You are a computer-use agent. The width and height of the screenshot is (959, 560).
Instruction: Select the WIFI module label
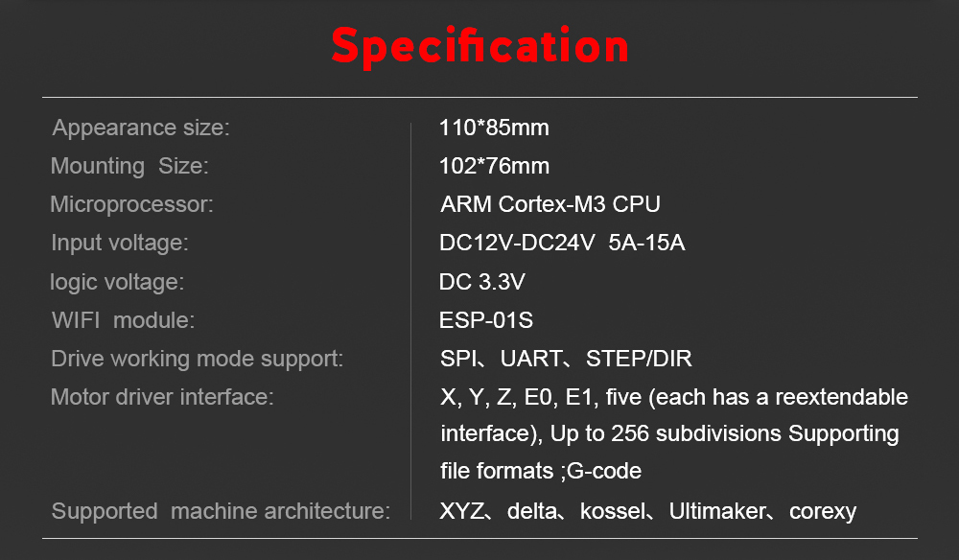click(x=123, y=320)
